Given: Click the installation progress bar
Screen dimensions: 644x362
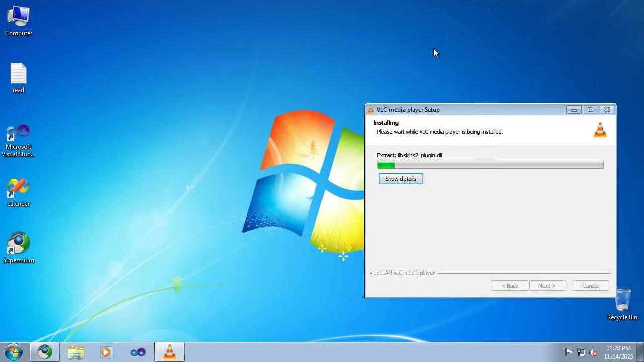Looking at the screenshot, I should point(491,165).
